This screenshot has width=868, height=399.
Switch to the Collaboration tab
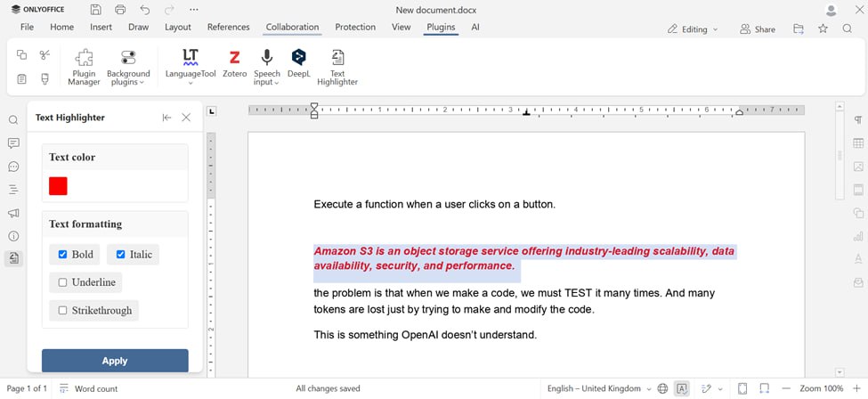pos(292,27)
